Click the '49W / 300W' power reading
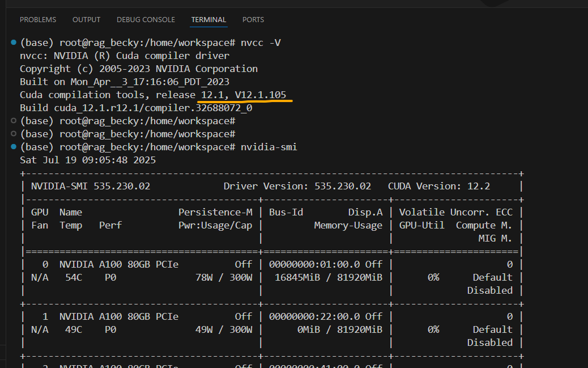Screen dimensions: 588x368 [x=224, y=329]
